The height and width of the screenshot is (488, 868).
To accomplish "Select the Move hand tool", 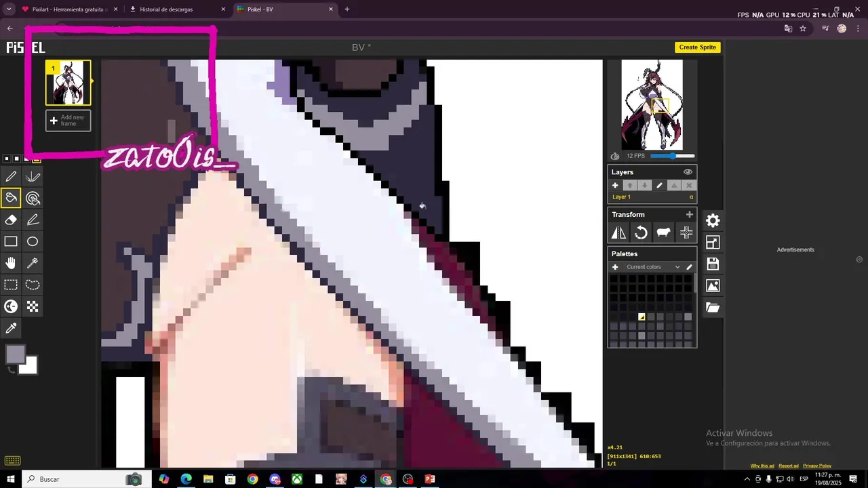I will [x=11, y=264].
